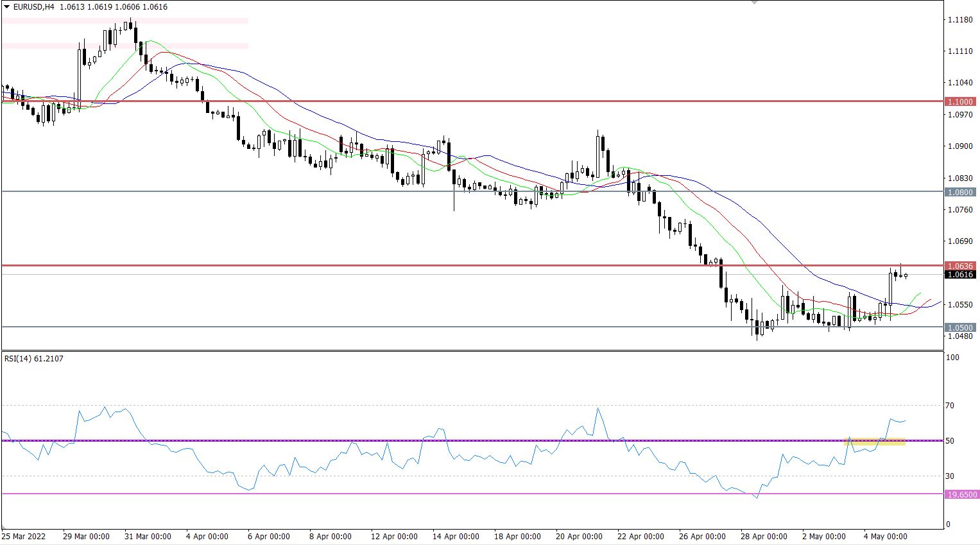Click the 1.0900 price scale value
This screenshot has height=545, width=980.
click(960, 146)
